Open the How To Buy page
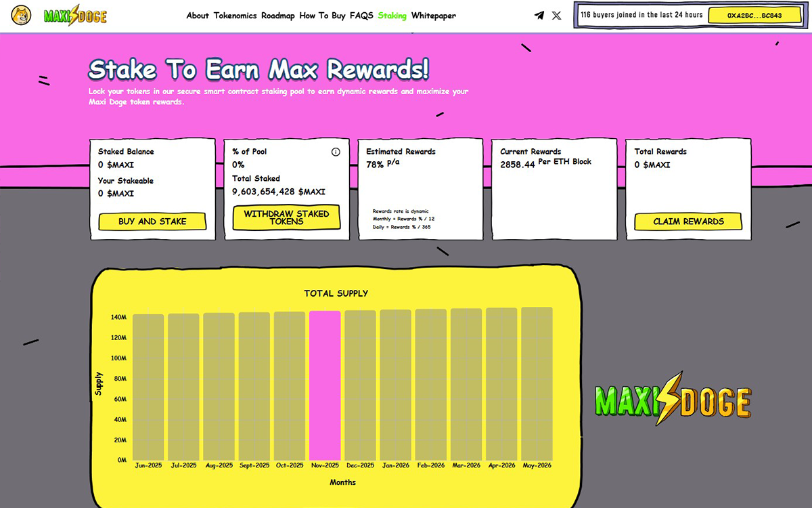812x508 pixels. 322,16
